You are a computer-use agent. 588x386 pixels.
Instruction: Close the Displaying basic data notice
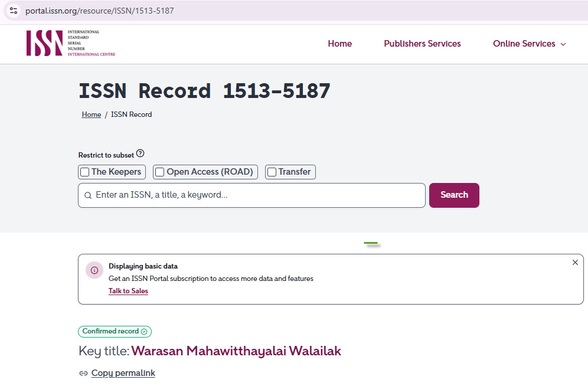575,262
